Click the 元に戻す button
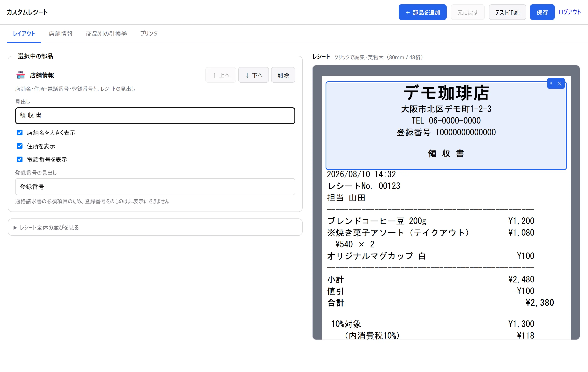This screenshot has width=588, height=372. click(467, 12)
